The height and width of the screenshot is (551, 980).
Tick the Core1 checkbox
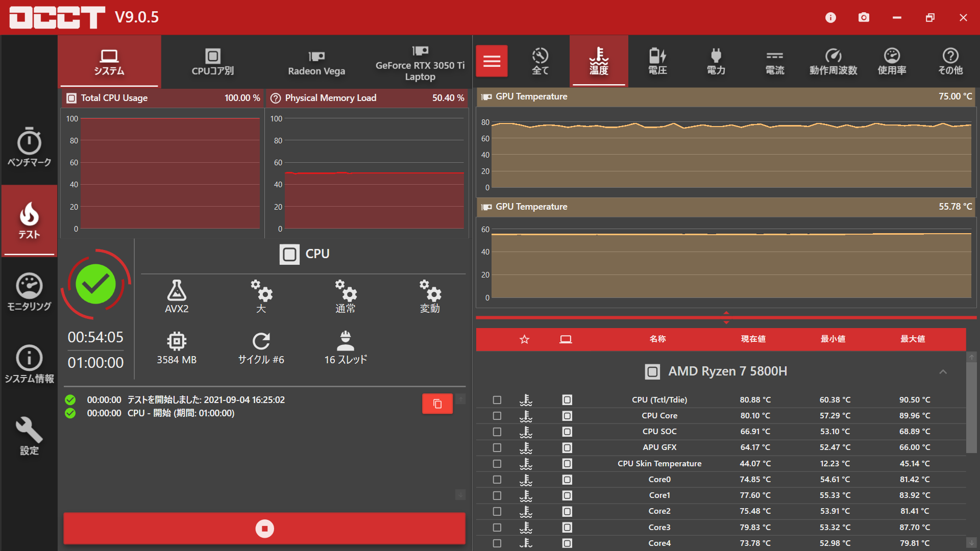497,495
